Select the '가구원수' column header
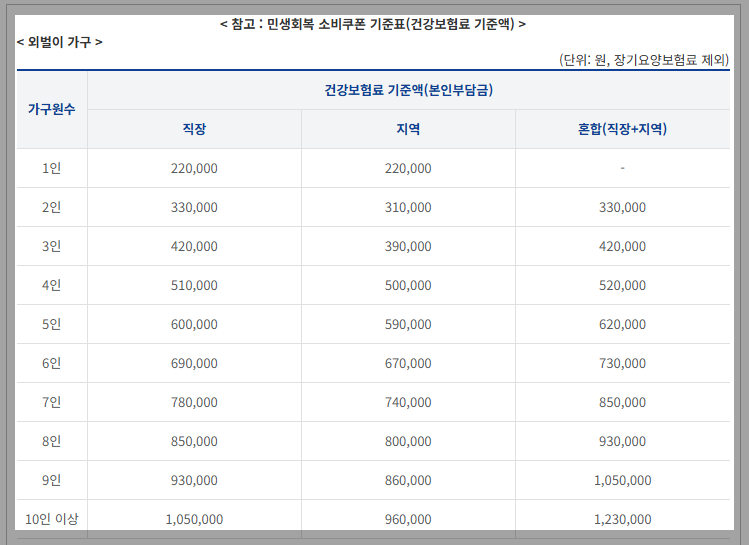 click(52, 109)
